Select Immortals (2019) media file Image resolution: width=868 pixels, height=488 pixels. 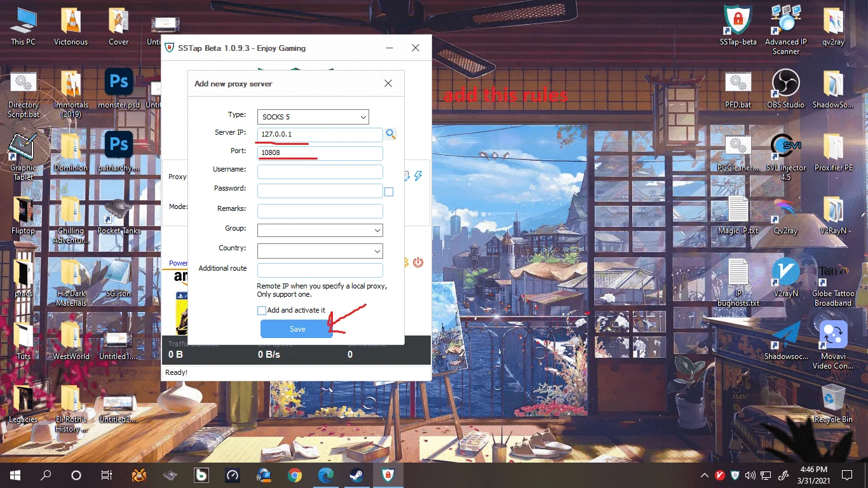click(71, 93)
